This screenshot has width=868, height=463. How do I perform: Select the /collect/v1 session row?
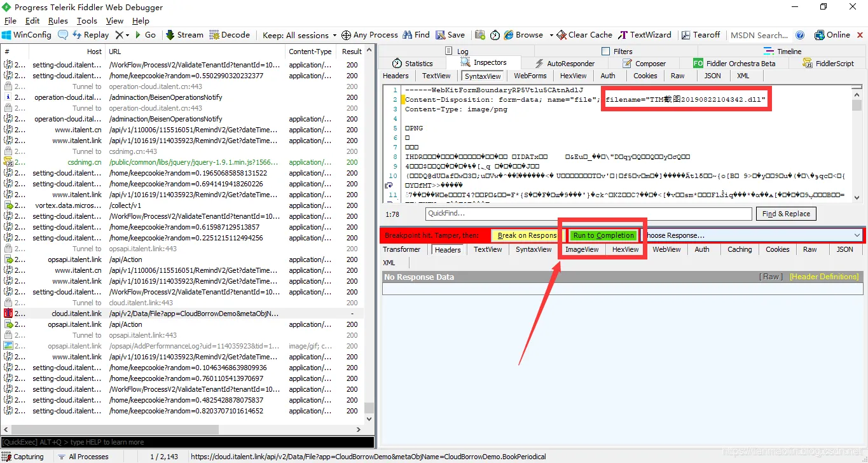pos(182,205)
